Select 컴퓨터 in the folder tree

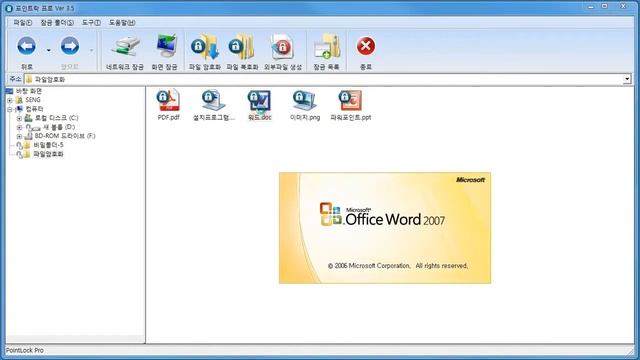click(x=34, y=109)
